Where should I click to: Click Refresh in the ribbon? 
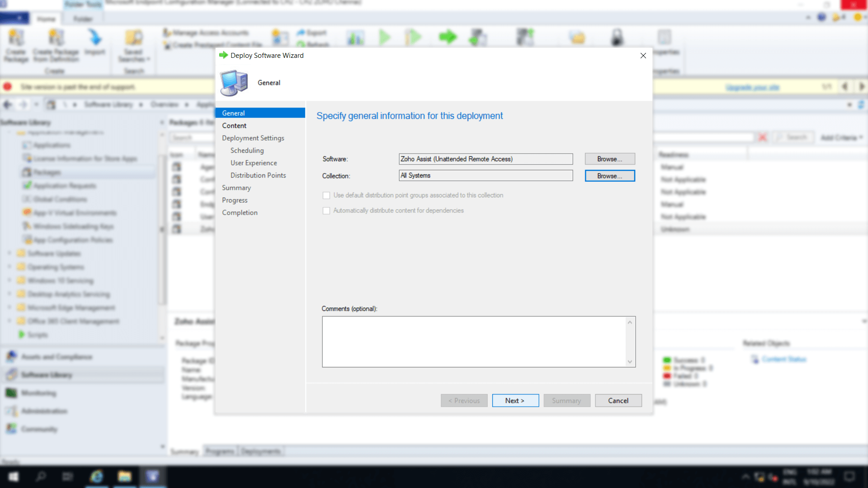coord(314,45)
